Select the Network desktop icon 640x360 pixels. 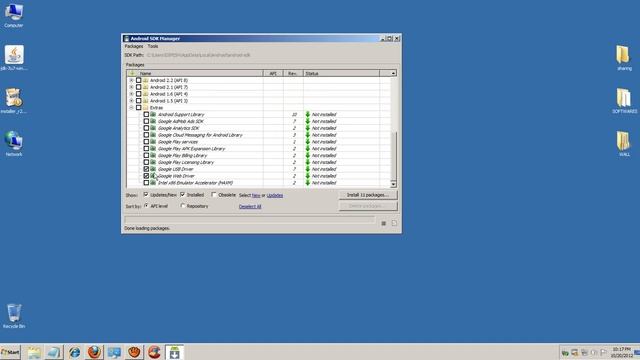14,144
